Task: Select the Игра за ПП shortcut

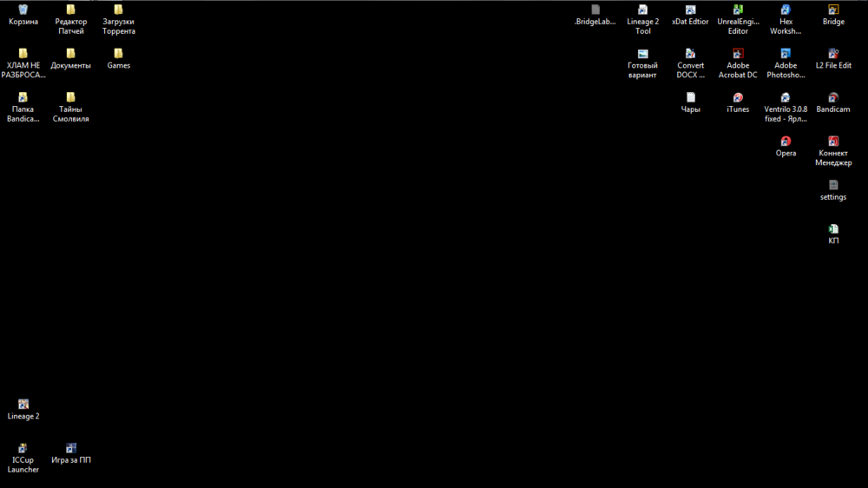Action: coord(71,449)
